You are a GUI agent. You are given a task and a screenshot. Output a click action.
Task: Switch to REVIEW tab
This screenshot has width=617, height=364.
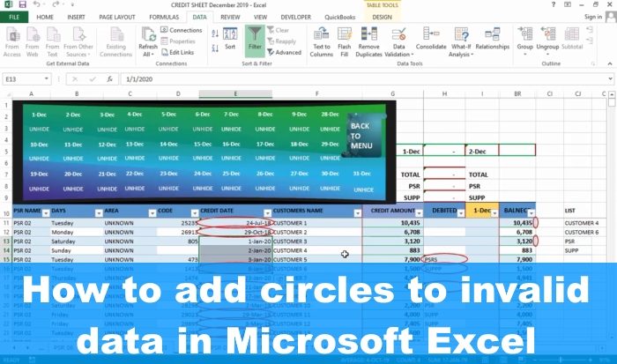click(230, 17)
